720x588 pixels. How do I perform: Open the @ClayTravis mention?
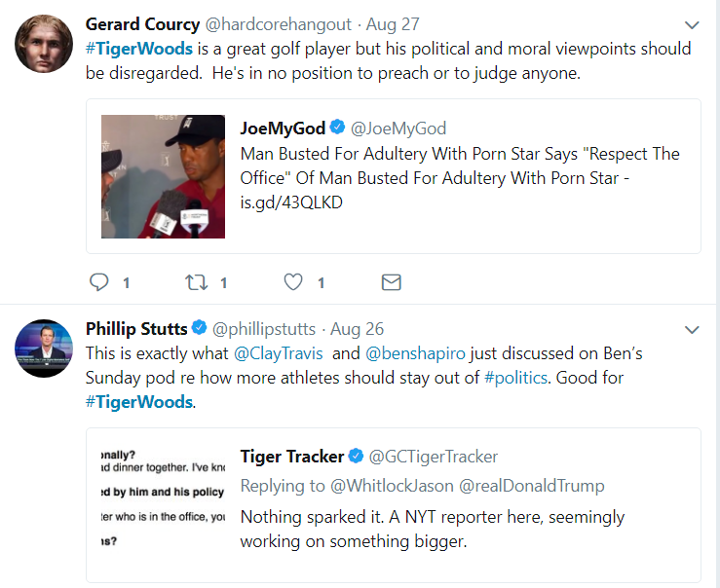(279, 353)
